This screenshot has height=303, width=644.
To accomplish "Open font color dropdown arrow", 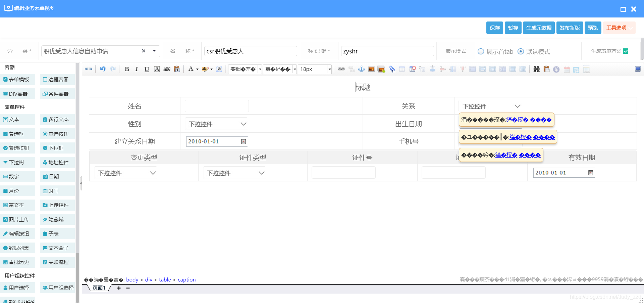I will (x=197, y=69).
